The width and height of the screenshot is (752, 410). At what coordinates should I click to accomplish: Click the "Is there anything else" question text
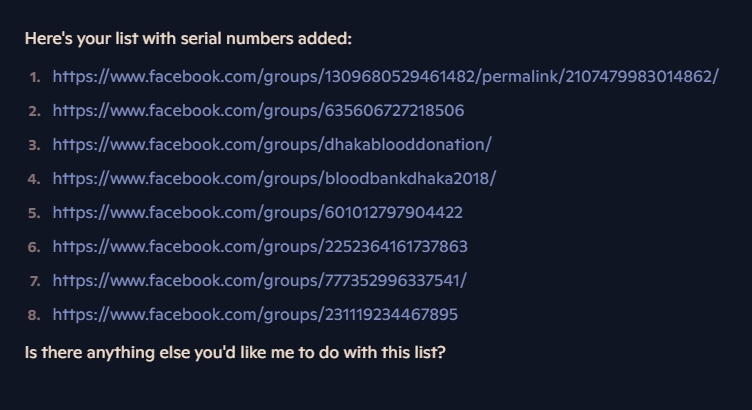coord(235,353)
